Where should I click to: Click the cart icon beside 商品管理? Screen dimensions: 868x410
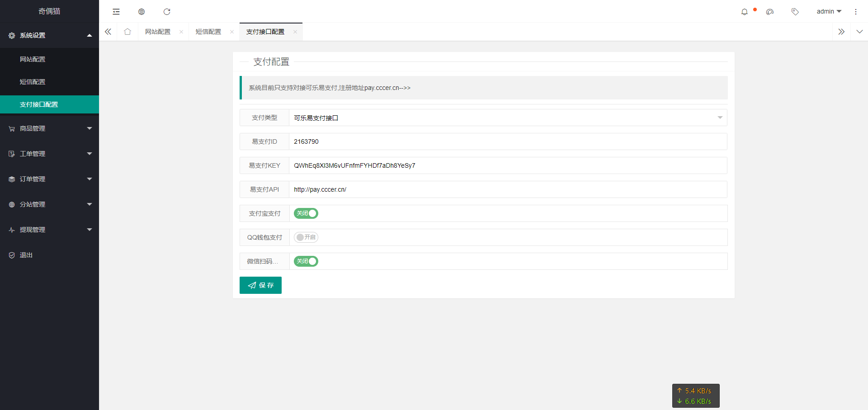(12, 129)
